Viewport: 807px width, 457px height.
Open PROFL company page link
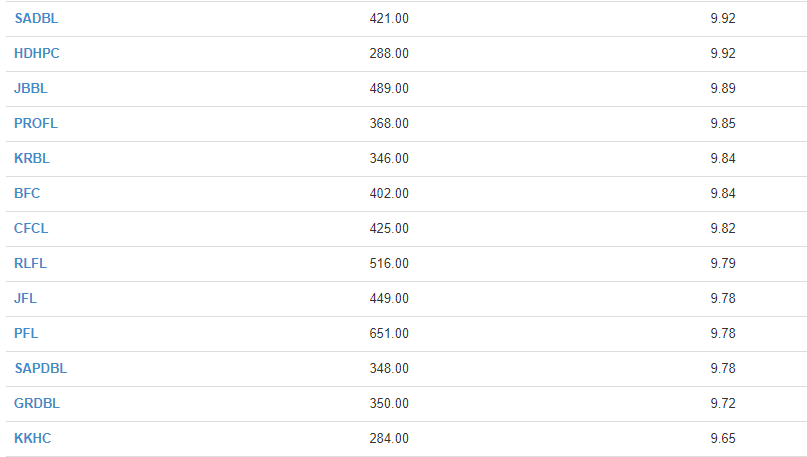[36, 124]
